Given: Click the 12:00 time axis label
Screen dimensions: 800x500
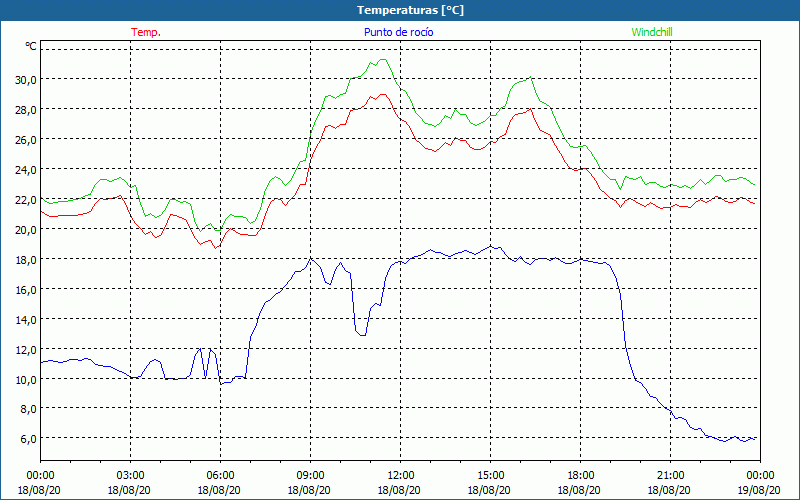Looking at the screenshot, I should coord(401,476).
